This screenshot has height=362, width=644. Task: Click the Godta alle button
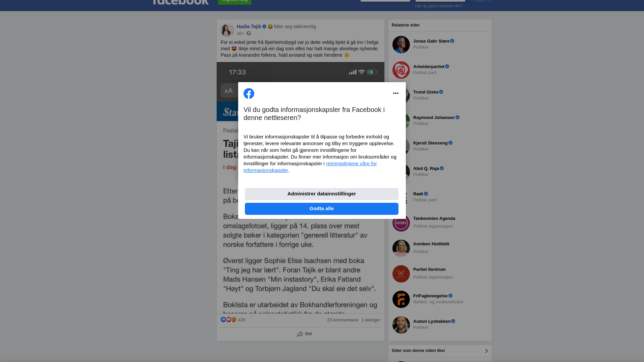[322, 209]
